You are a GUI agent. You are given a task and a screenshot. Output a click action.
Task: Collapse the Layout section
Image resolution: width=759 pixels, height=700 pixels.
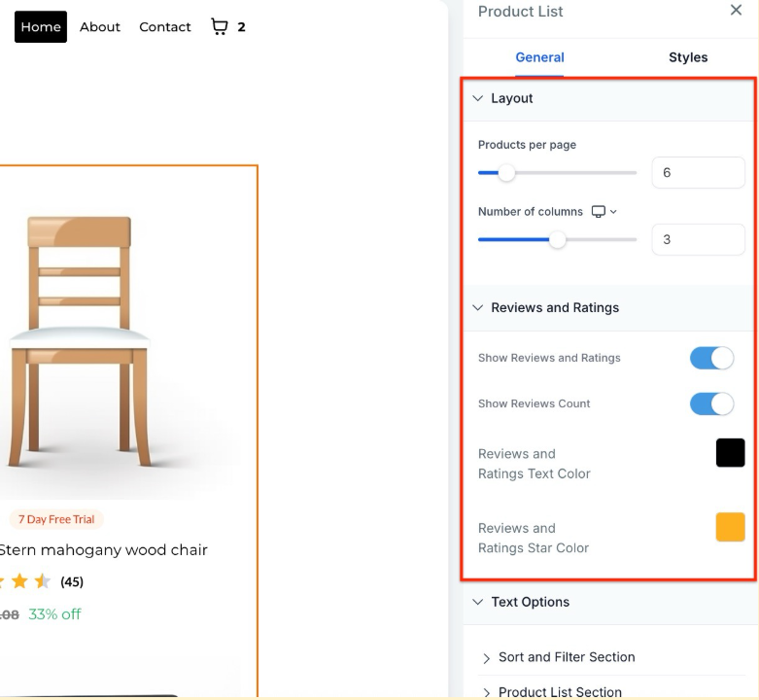pyautogui.click(x=477, y=98)
